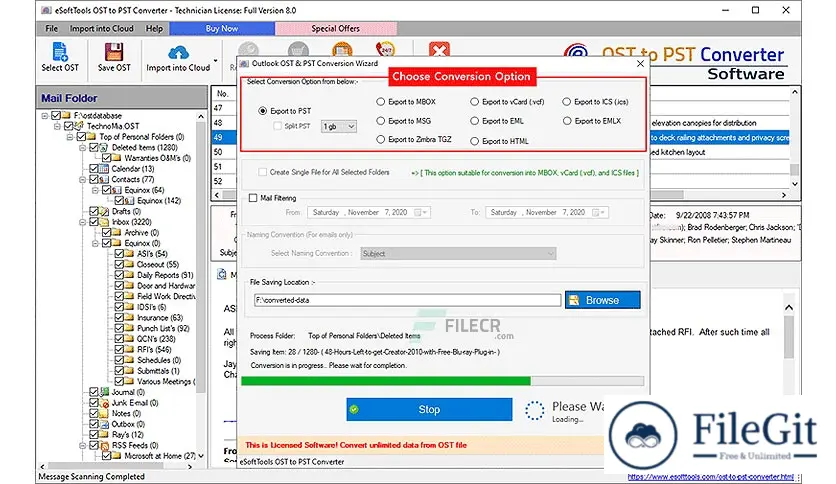
Task: Open the 1 gb split size dropdown
Action: (x=351, y=126)
